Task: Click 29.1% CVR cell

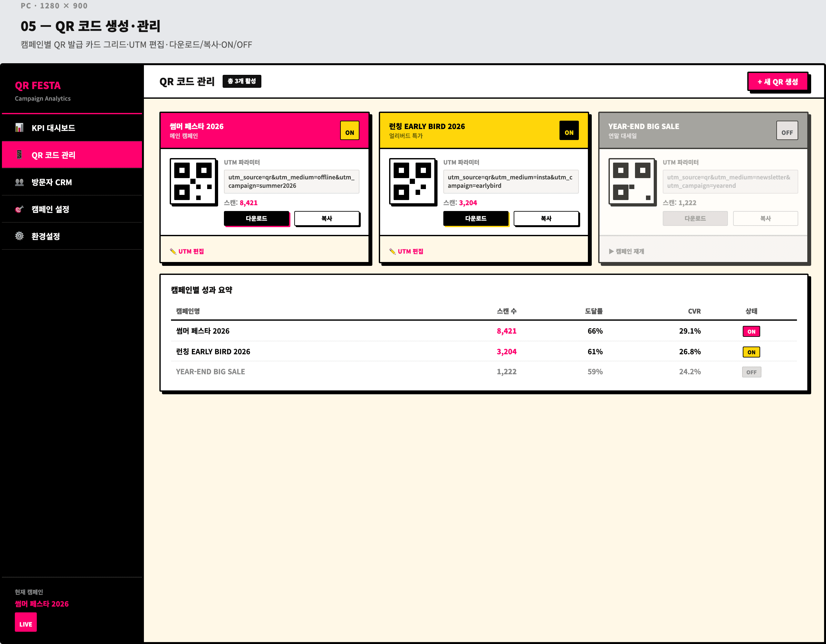Action: pyautogui.click(x=690, y=331)
